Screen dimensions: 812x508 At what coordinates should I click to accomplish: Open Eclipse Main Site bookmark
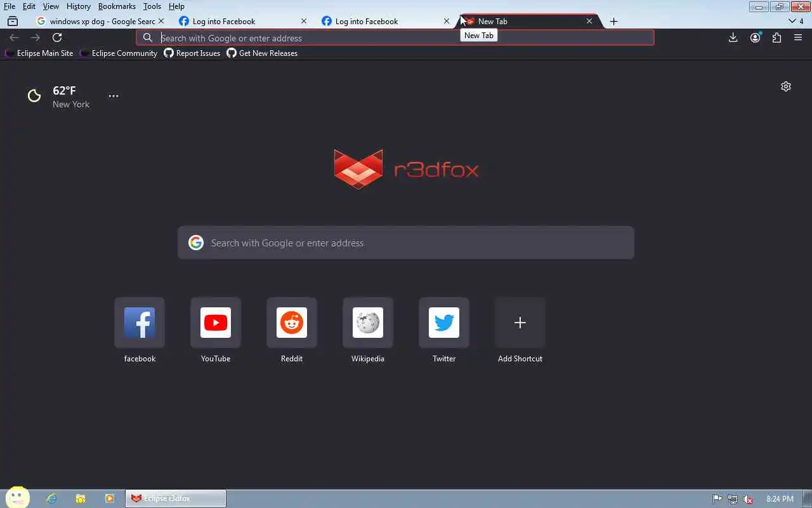point(39,53)
